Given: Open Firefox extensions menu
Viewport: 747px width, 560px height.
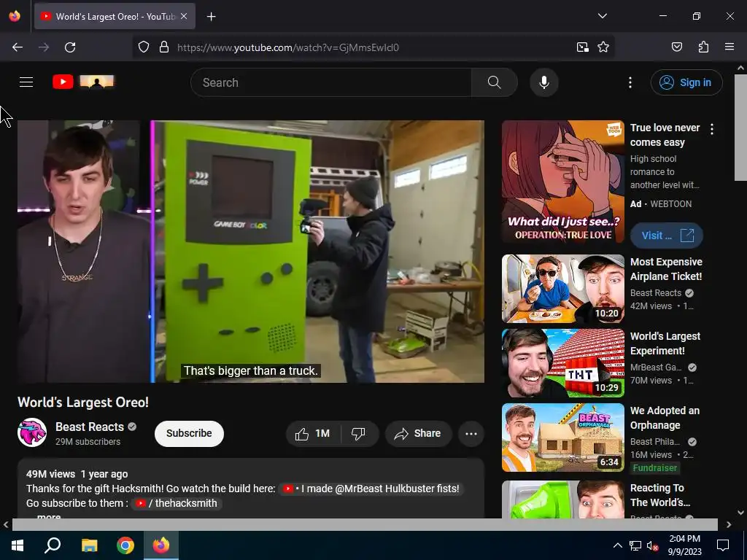Looking at the screenshot, I should pos(703,47).
